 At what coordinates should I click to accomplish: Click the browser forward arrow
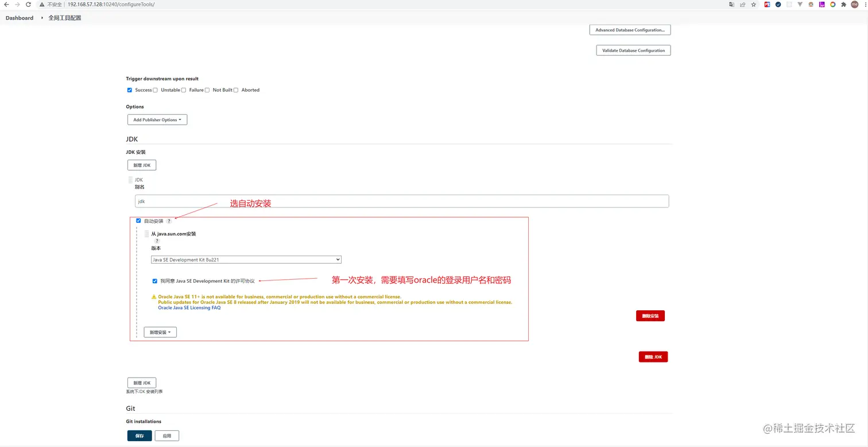[x=17, y=4]
